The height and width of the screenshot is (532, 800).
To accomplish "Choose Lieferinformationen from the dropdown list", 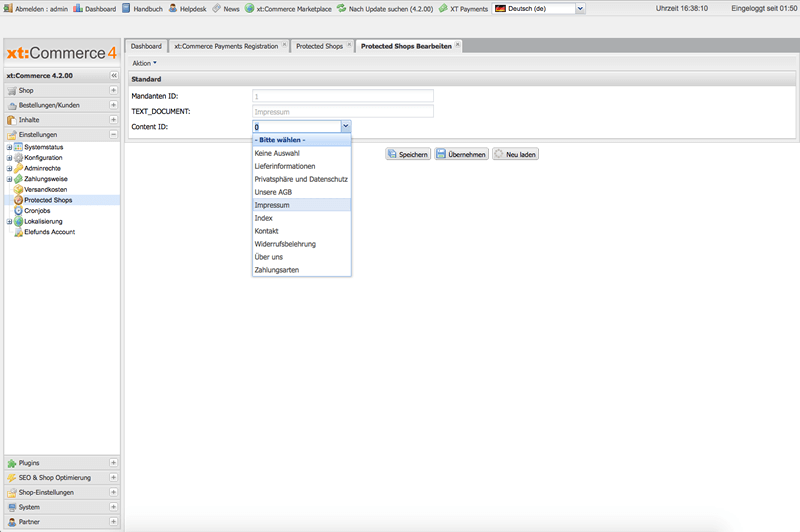I will [302, 166].
